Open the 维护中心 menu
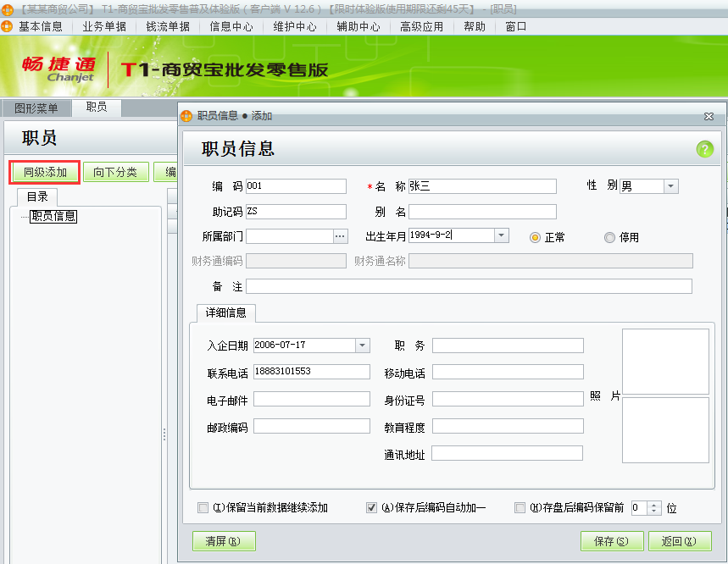 296,26
